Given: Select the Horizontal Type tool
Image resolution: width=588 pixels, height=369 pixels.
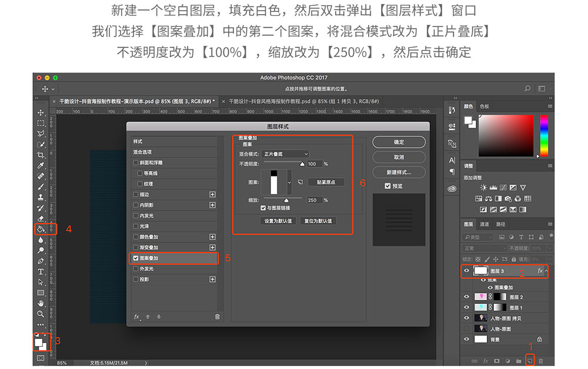Looking at the screenshot, I should pyautogui.click(x=41, y=271).
